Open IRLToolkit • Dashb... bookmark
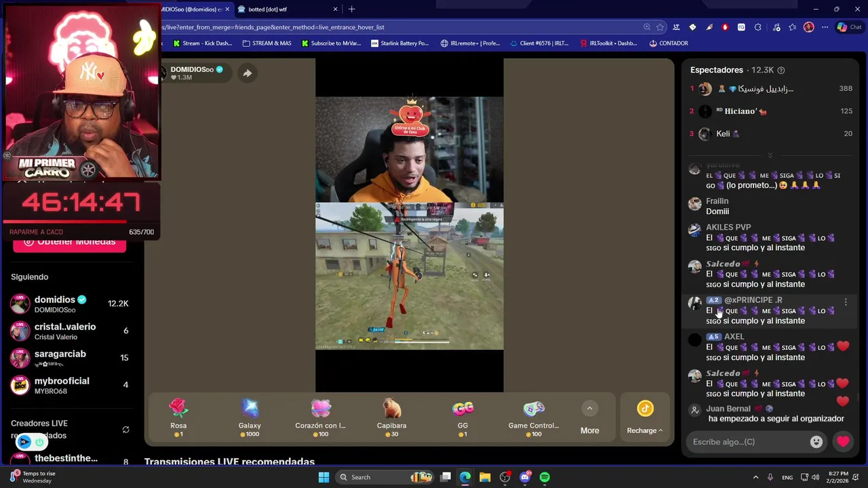 click(608, 43)
